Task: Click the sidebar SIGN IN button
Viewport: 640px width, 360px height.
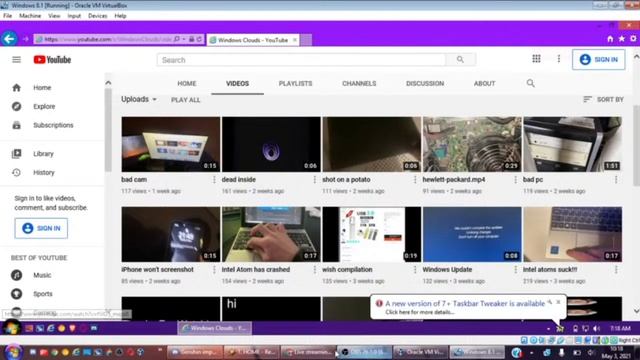Action: pos(41,228)
